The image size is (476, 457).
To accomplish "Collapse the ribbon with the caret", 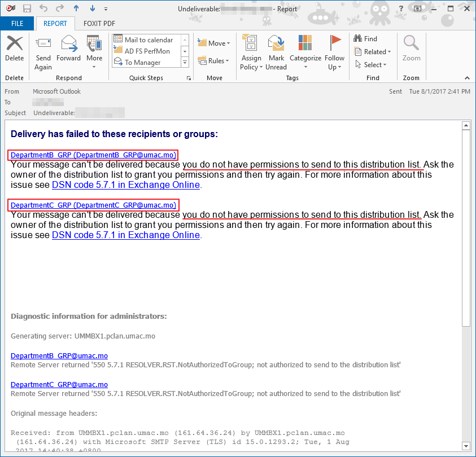I will point(467,78).
